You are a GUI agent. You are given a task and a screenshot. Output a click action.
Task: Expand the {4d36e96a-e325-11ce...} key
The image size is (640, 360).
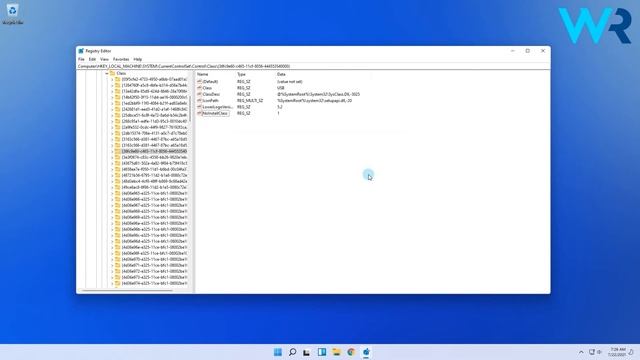113,223
